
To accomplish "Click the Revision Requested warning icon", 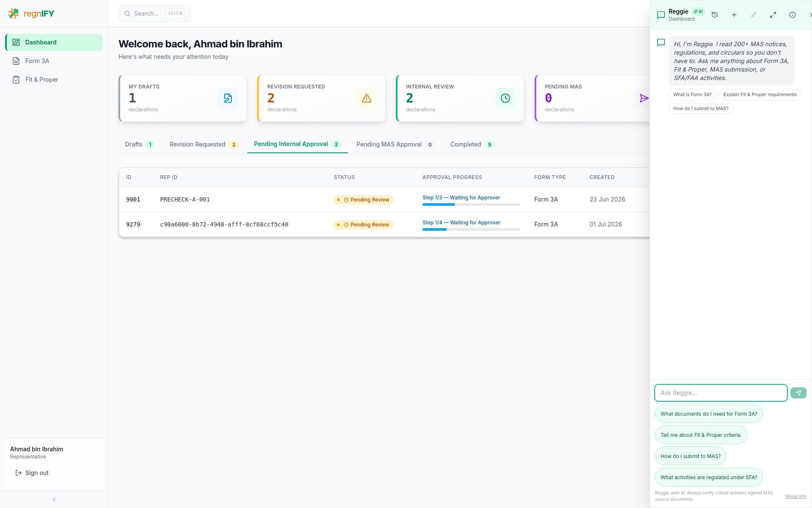I will [x=367, y=98].
